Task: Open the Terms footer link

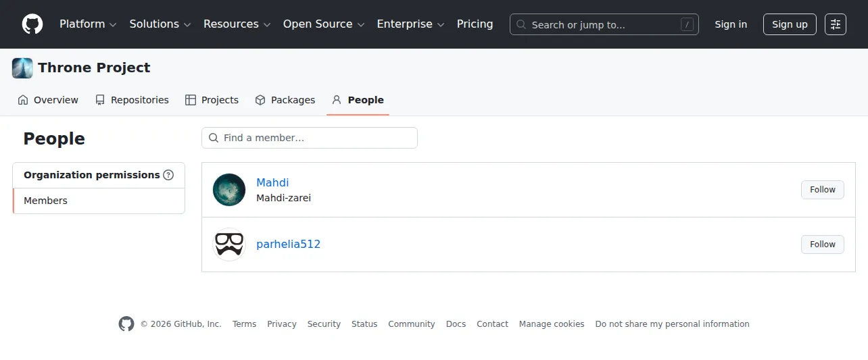Action: pyautogui.click(x=244, y=324)
